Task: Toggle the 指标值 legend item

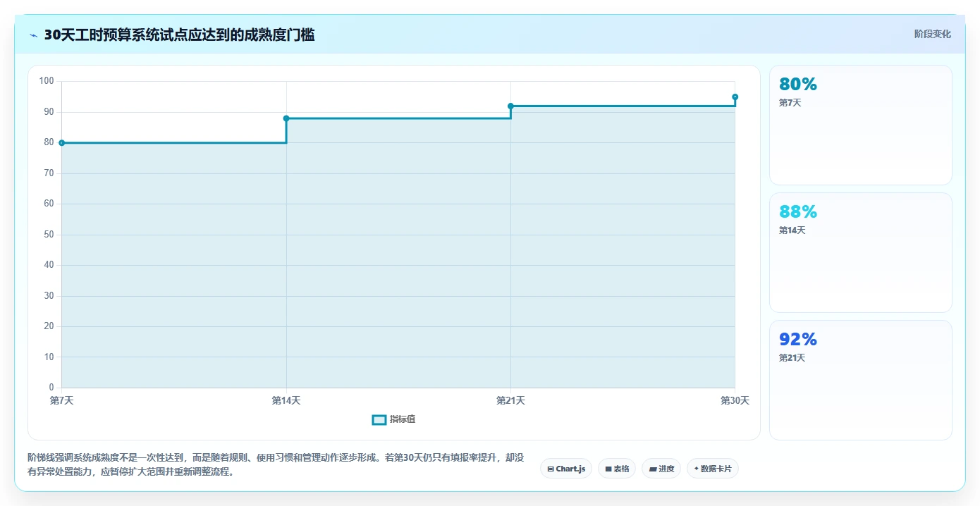Action: pyautogui.click(x=394, y=419)
